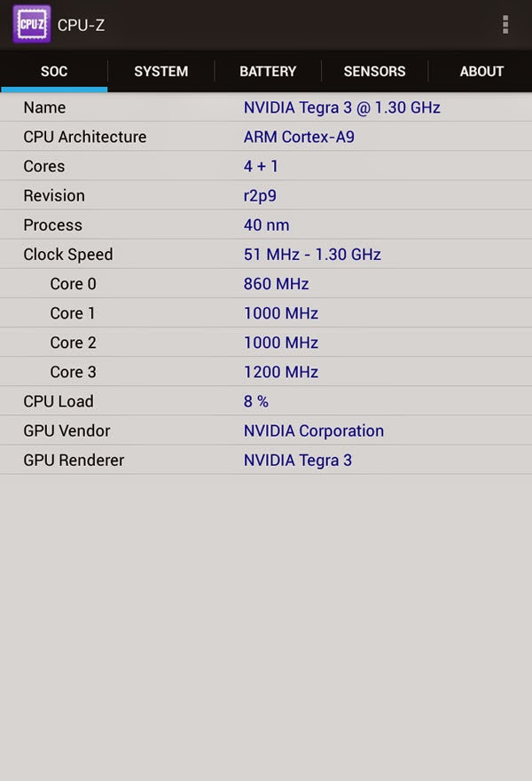
Task: Switch to the SYSTEM tab
Action: point(160,71)
